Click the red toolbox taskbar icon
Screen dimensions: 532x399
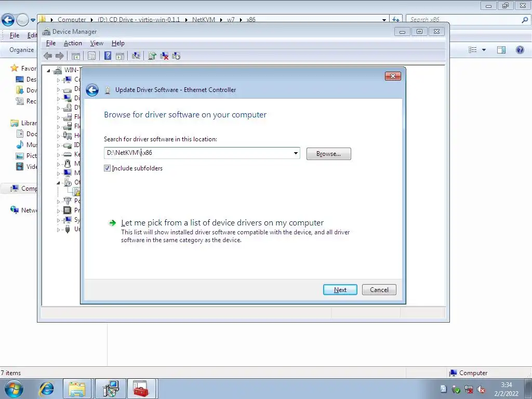(x=141, y=389)
